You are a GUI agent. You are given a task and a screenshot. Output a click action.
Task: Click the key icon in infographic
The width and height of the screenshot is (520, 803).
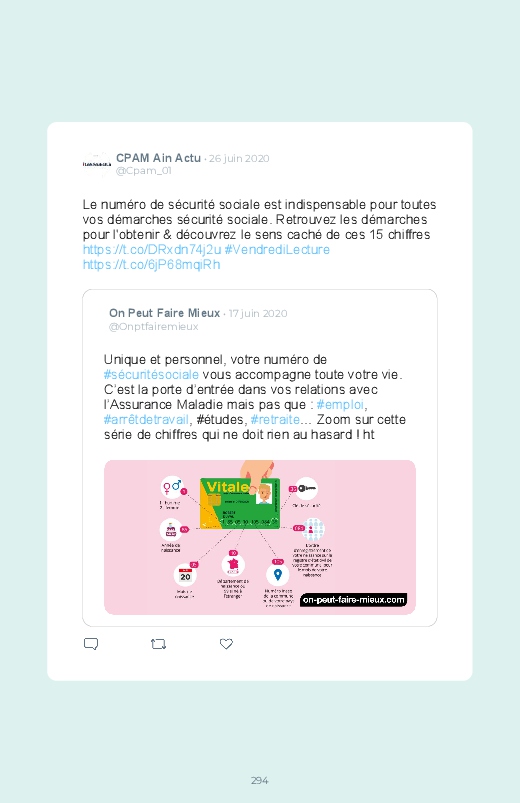click(x=306, y=488)
